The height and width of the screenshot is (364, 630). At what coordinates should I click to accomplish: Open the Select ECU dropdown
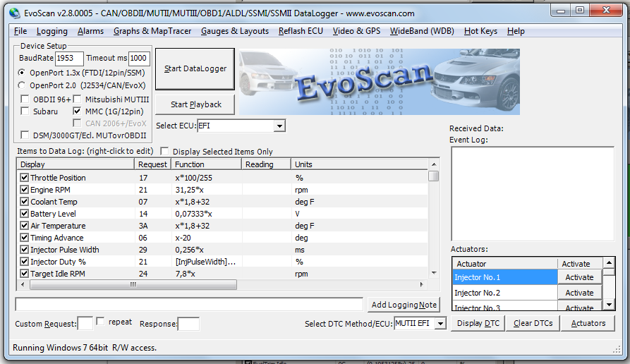pyautogui.click(x=279, y=126)
